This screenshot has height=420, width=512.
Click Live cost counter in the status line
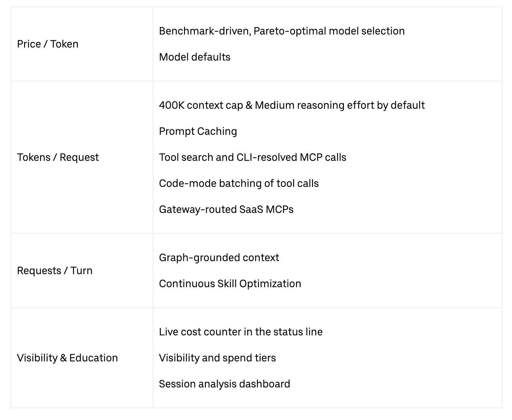click(241, 332)
